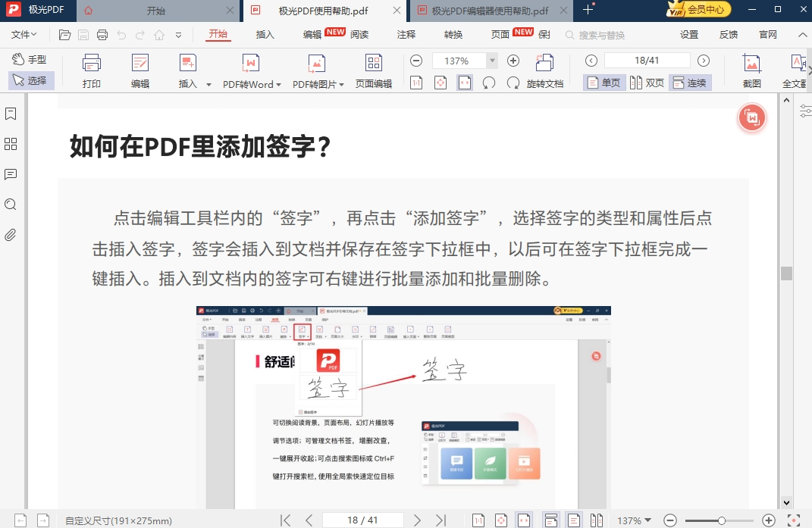Toggle continuous view in status bar
The width and height of the screenshot is (812, 528).
[550, 520]
